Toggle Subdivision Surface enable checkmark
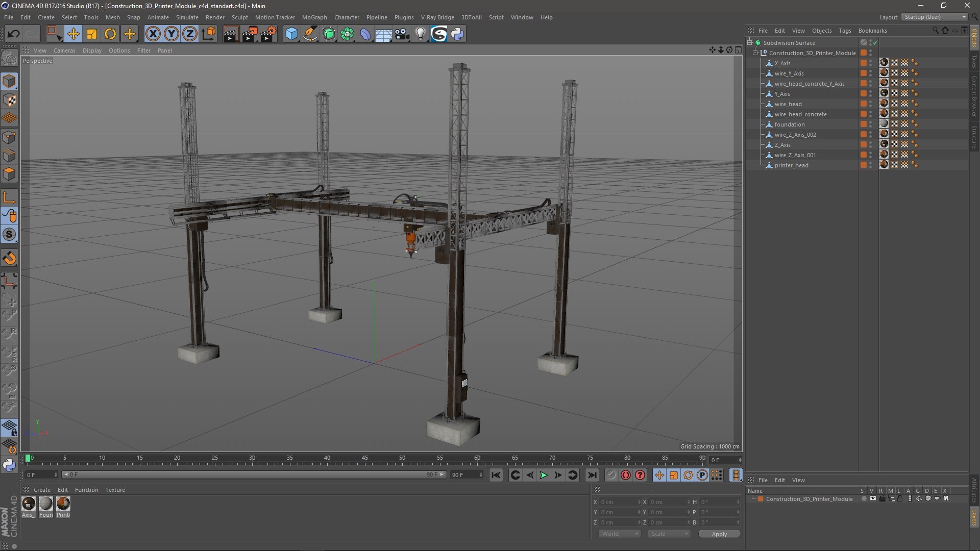This screenshot has height=551, width=980. [875, 43]
